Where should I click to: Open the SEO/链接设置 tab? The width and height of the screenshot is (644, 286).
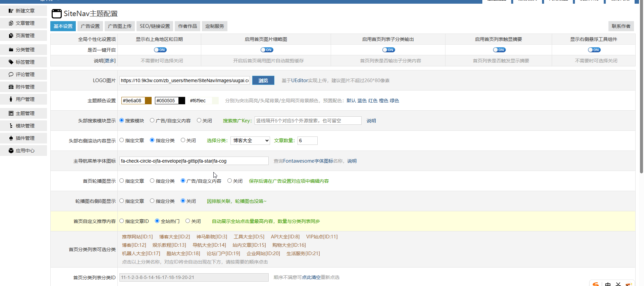pyautogui.click(x=155, y=26)
